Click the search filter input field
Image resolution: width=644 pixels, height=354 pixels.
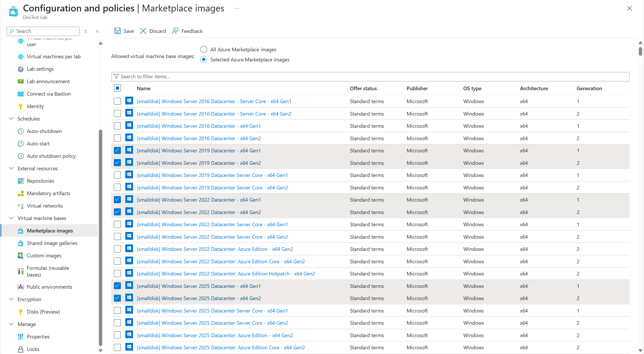[370, 76]
